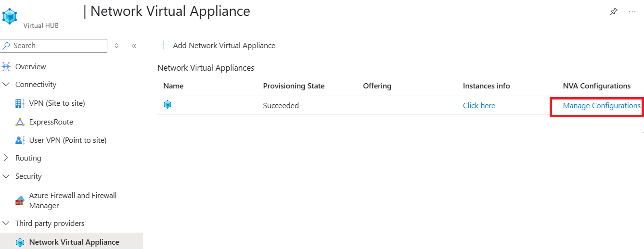Toggle expand/collapse all menu groups arrow
This screenshot has height=249, width=644.
point(116,46)
